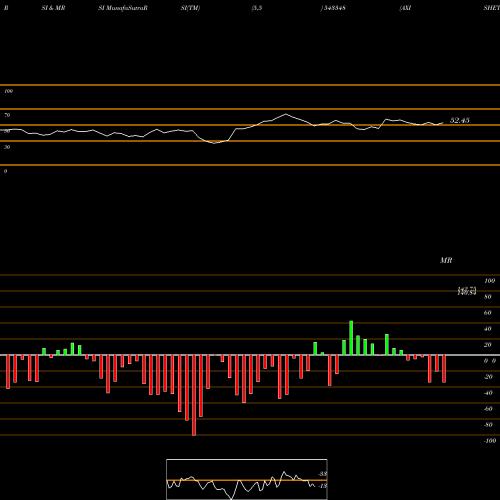
Task: Click the "-80" label on MR axis
Action: [x=488, y=425]
